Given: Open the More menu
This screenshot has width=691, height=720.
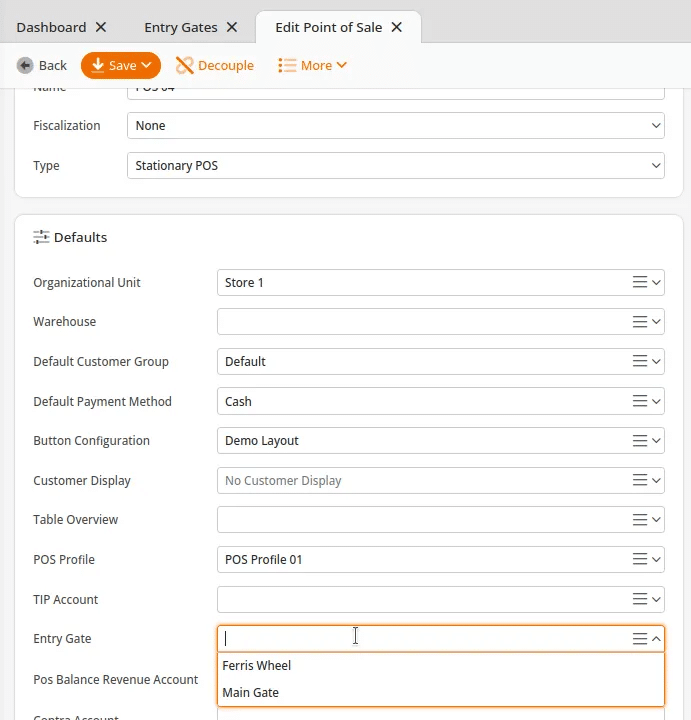Looking at the screenshot, I should click(312, 65).
